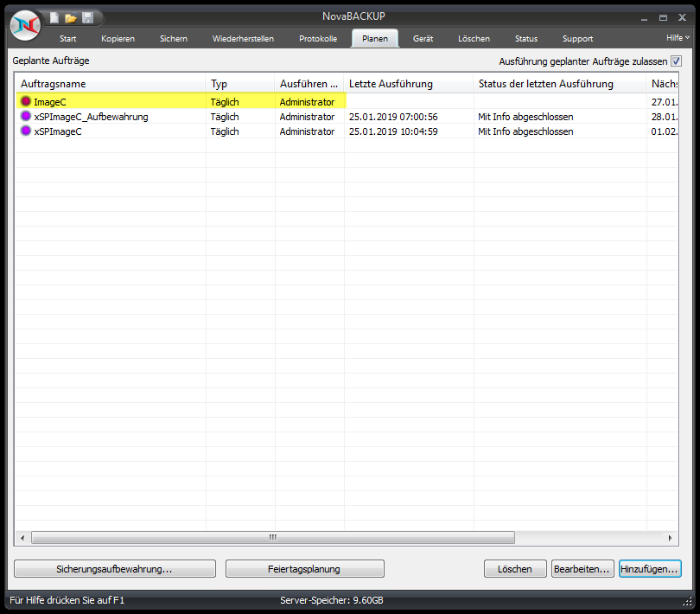Select the ImageC job name
Image resolution: width=700 pixels, height=614 pixels.
(50, 102)
